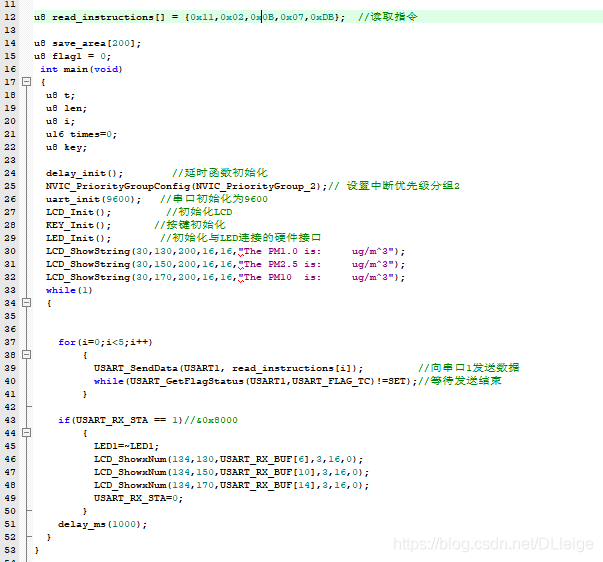
Task: Click the int main(void) line
Action: point(81,69)
